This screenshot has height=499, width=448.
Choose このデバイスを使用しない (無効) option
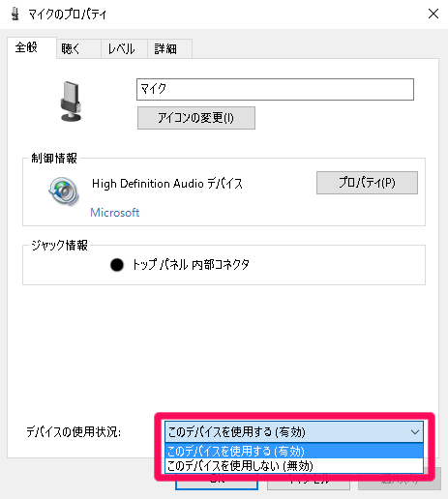tap(294, 466)
